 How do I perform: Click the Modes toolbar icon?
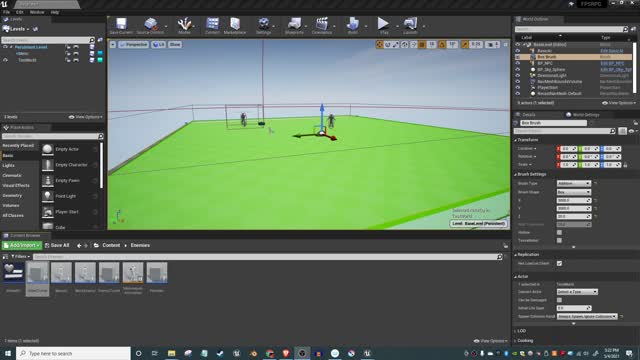coord(184,24)
